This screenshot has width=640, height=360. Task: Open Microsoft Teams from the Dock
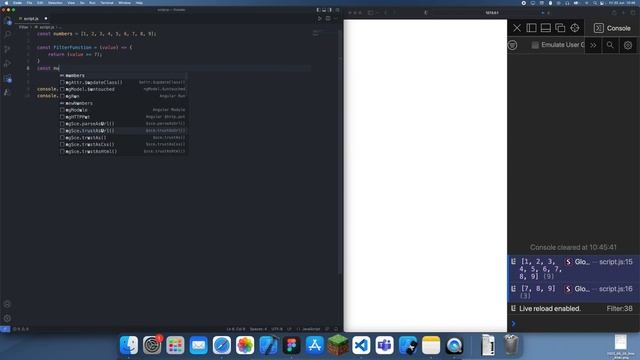point(384,345)
